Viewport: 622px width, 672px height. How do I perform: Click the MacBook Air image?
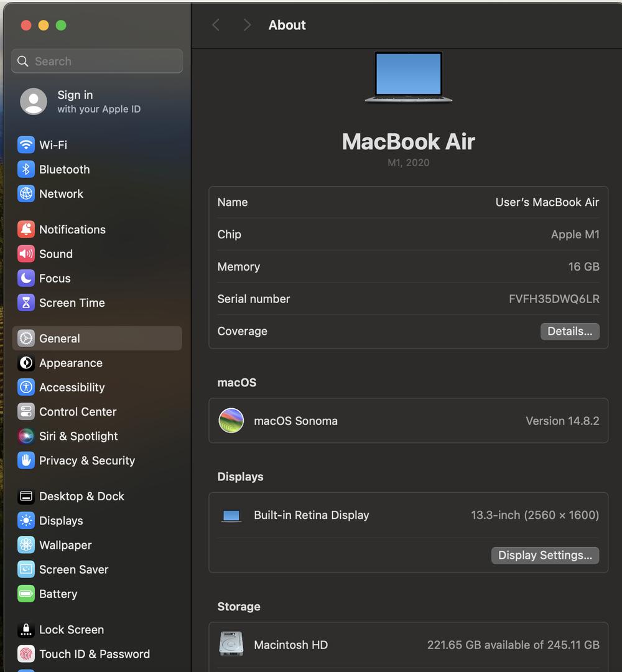[409, 77]
